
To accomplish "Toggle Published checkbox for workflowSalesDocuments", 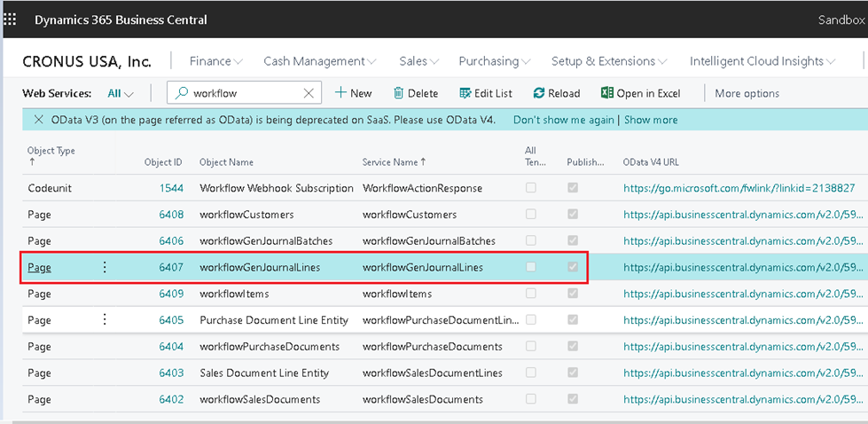I will click(573, 398).
